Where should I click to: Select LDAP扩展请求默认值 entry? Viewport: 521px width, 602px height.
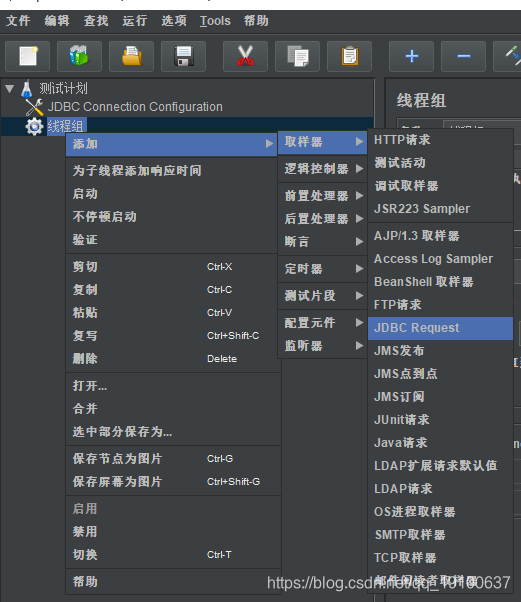[x=440, y=466]
